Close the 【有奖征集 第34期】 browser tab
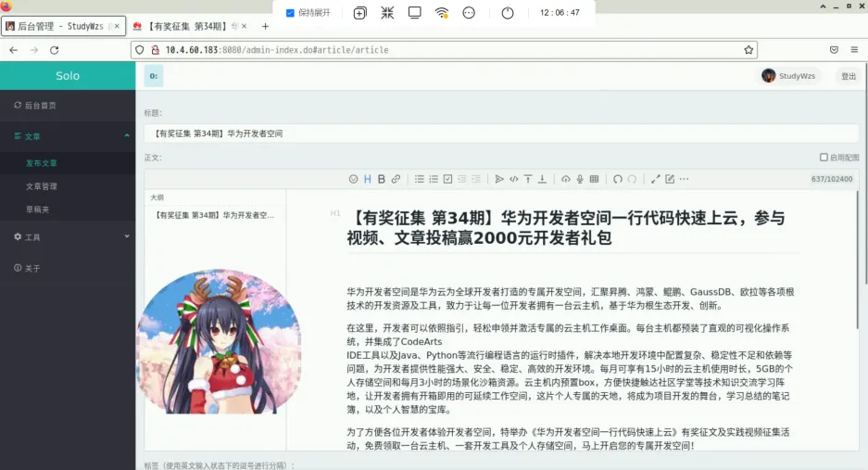This screenshot has width=868, height=470. point(245,26)
